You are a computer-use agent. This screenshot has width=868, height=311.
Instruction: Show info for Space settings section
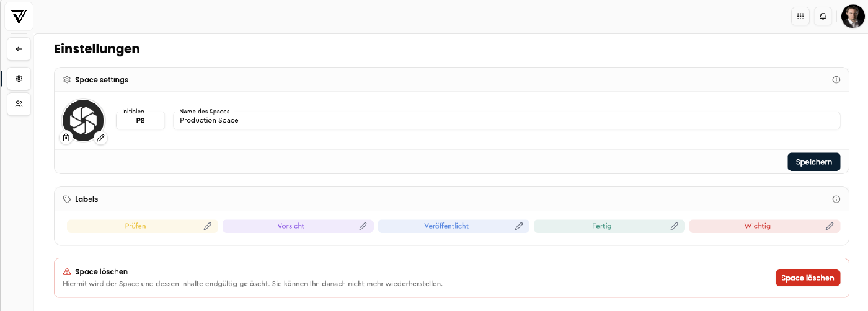[836, 80]
